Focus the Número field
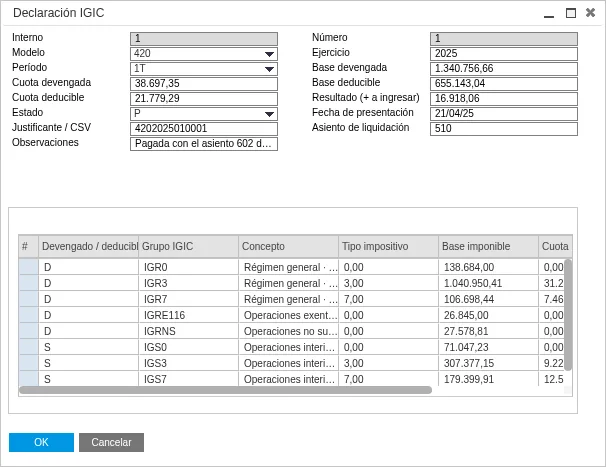 (504, 39)
